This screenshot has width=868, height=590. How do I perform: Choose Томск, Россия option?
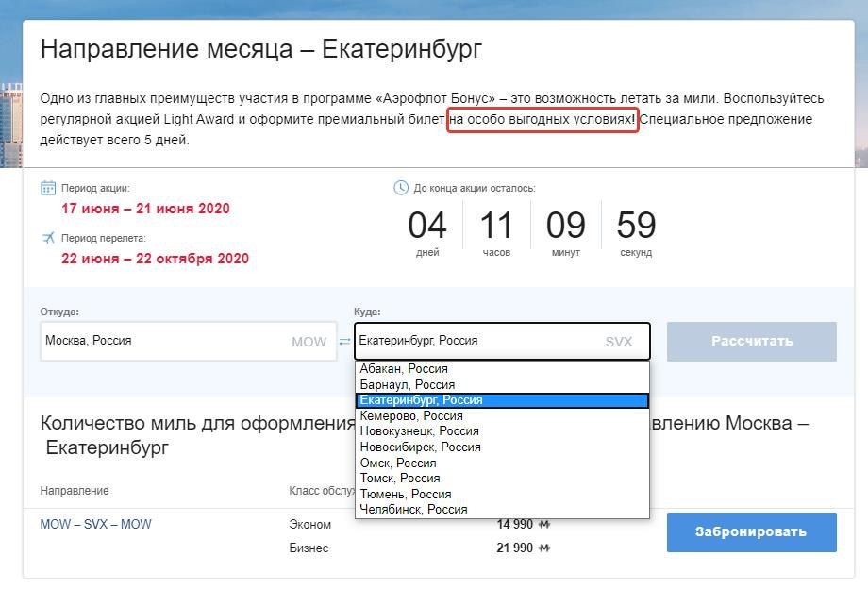(x=502, y=478)
